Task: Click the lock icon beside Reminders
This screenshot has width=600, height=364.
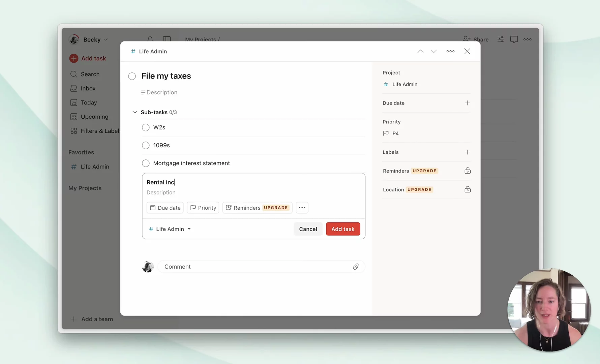Action: pyautogui.click(x=467, y=171)
